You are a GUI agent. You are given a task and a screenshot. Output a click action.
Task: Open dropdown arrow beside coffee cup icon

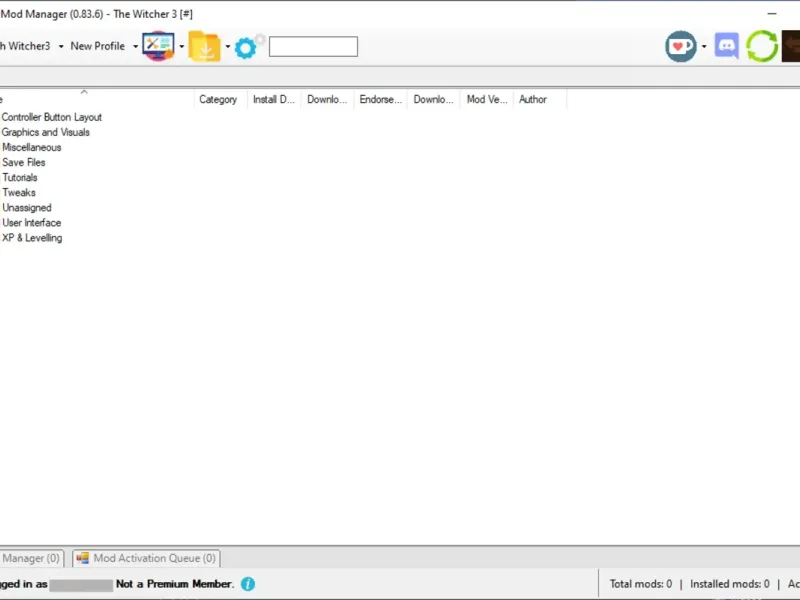[x=704, y=46]
